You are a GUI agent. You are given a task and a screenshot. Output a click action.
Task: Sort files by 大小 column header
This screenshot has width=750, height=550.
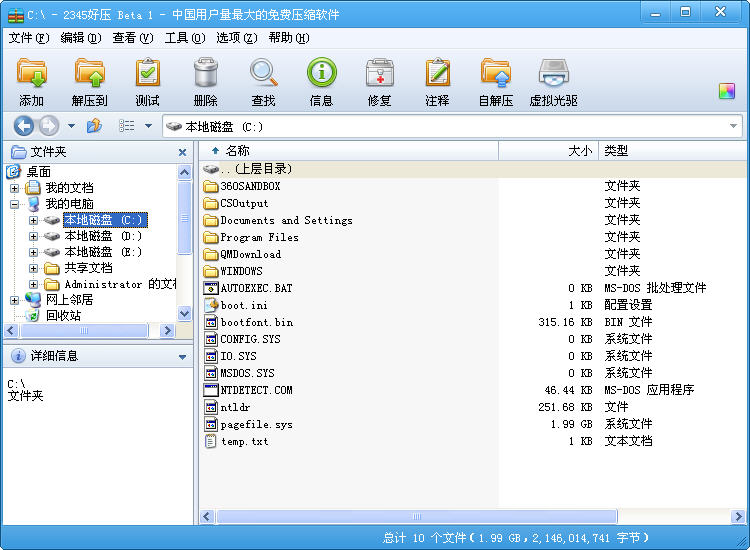coord(580,151)
